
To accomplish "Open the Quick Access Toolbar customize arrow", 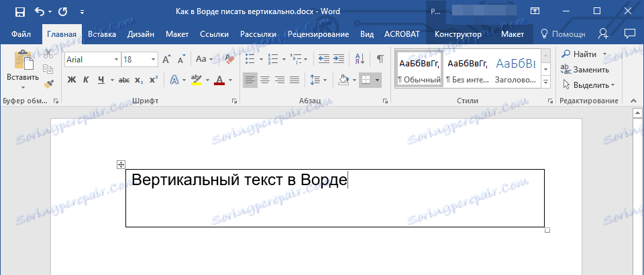I will [82, 12].
